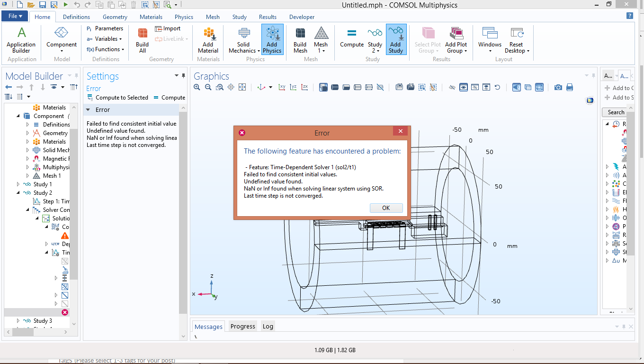Collapse the Error section in Settings

(88, 110)
